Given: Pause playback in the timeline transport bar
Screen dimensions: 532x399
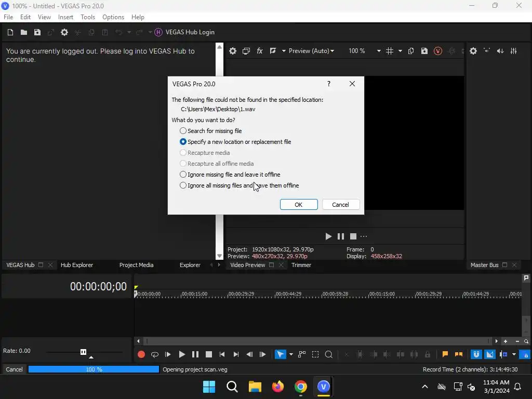Looking at the screenshot, I should (x=195, y=354).
